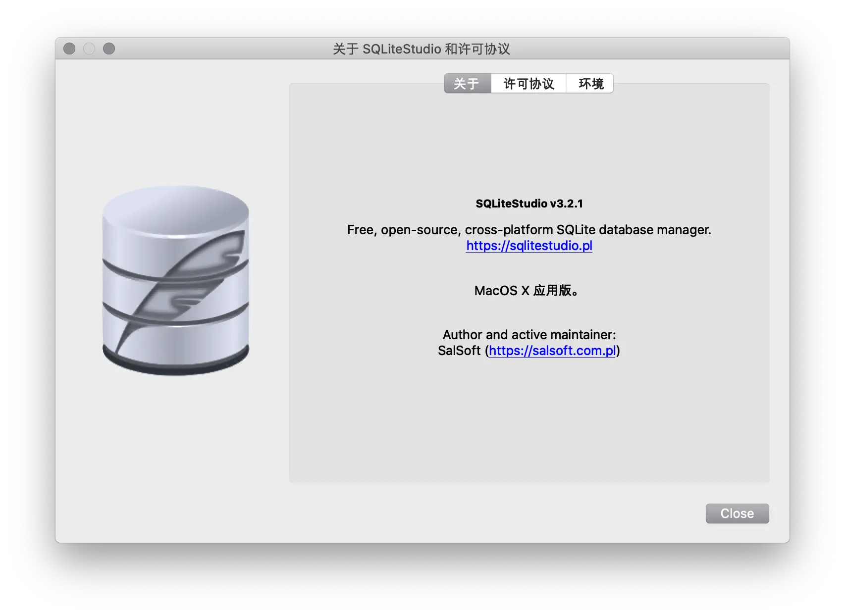Click the 'Free, open-source, cross-platform' description text

point(529,230)
